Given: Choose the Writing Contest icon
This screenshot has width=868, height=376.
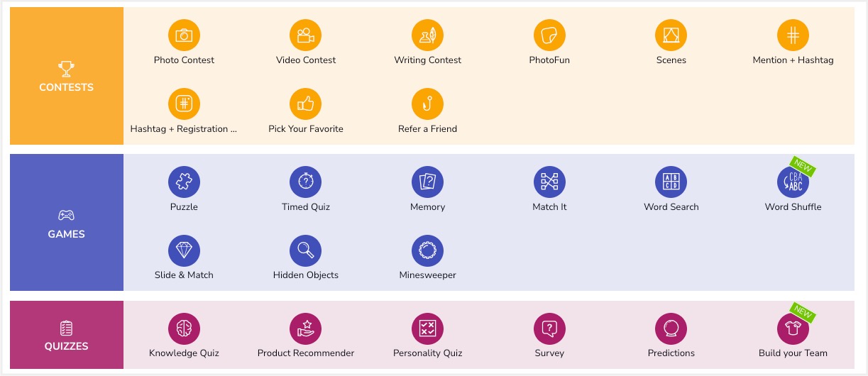Looking at the screenshot, I should pyautogui.click(x=427, y=35).
